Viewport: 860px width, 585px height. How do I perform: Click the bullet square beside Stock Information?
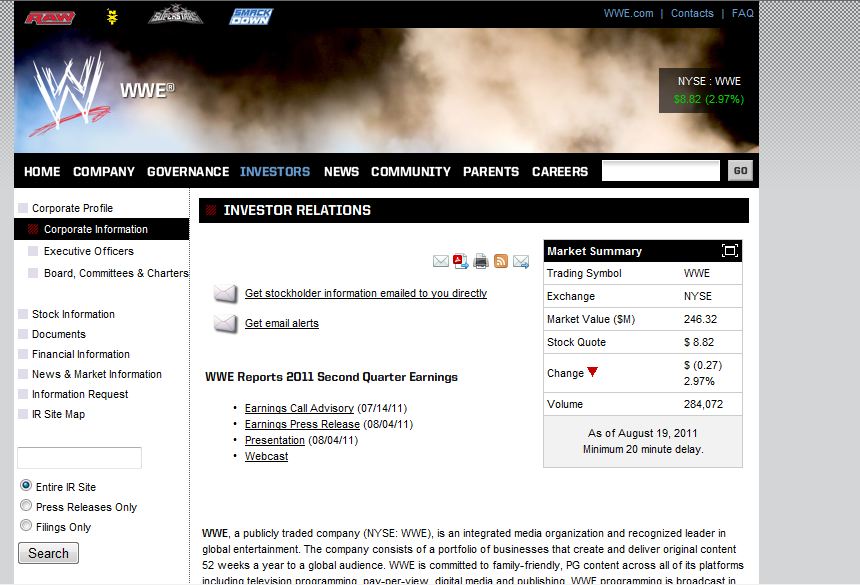(x=23, y=314)
